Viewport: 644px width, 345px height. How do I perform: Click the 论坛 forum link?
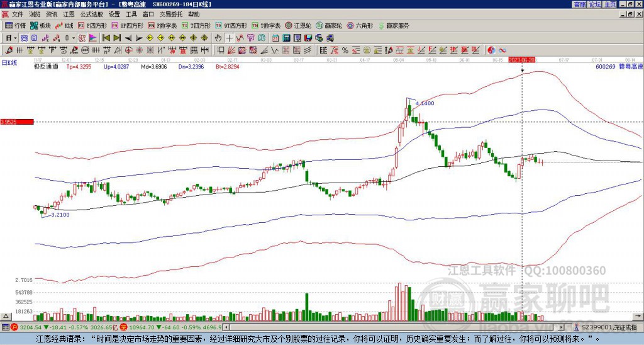pyautogui.click(x=595, y=4)
